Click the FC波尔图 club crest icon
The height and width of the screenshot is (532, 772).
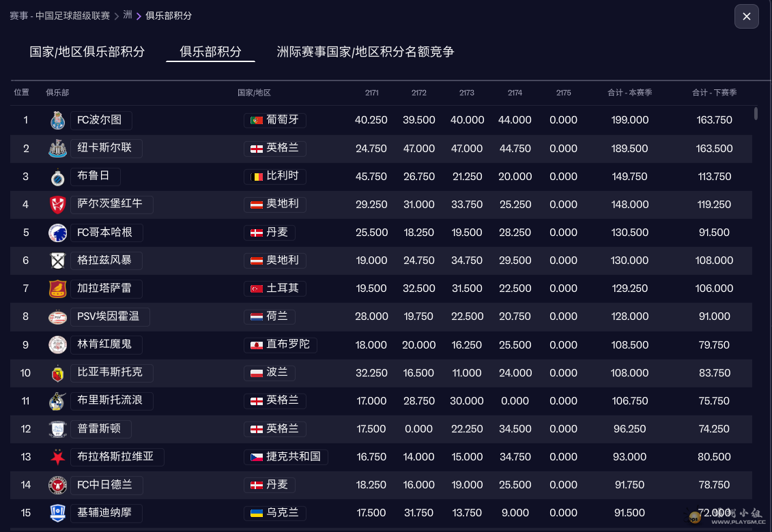(57, 120)
